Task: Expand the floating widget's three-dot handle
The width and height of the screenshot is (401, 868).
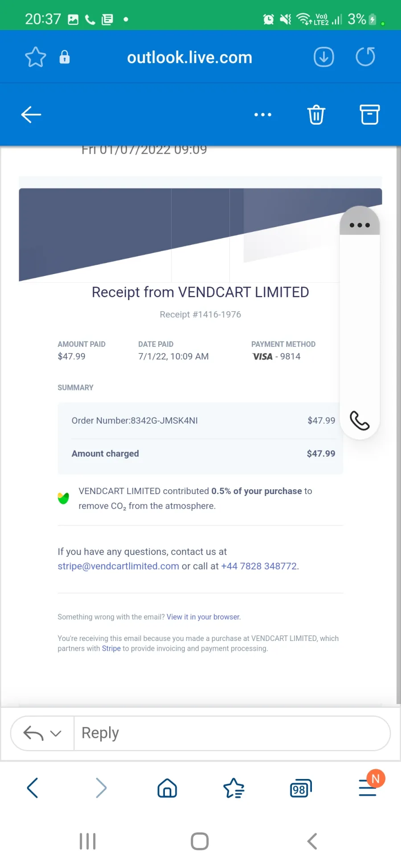Action: pos(360,224)
